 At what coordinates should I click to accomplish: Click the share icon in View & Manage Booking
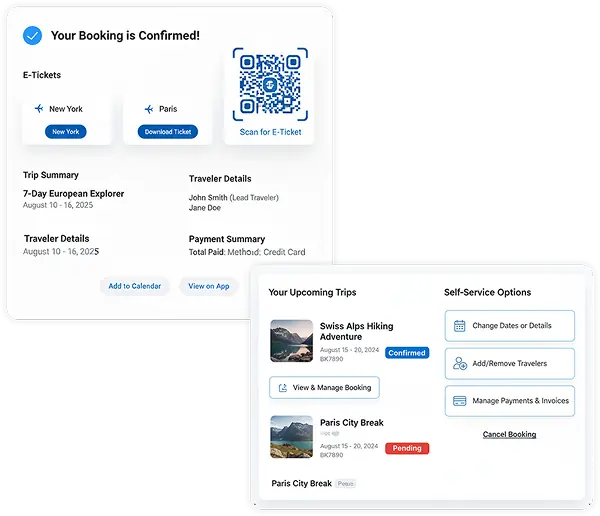click(283, 388)
